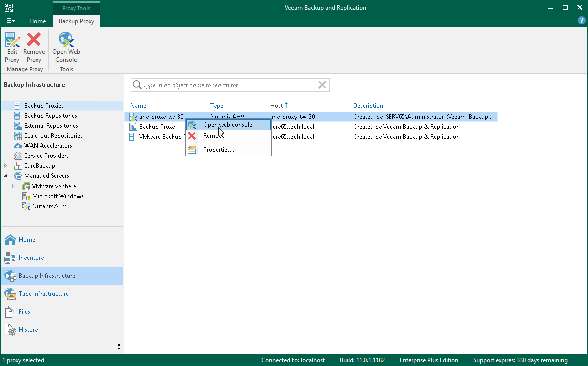The image size is (588, 366).
Task: Click the Home navigation house icon
Action: 10,240
